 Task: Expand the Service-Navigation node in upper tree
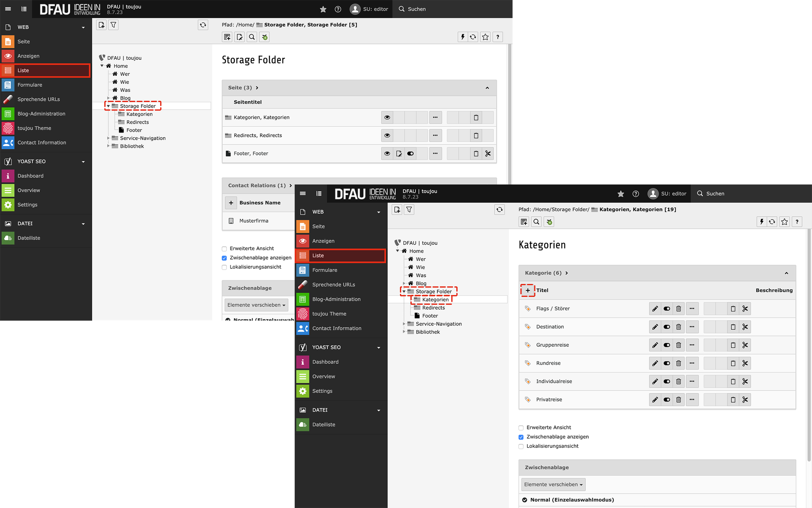(x=108, y=138)
